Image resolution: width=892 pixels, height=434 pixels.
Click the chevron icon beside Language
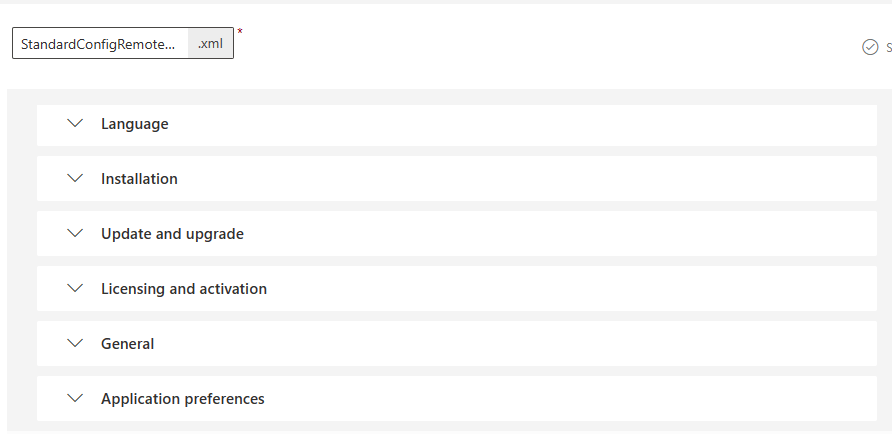point(74,124)
